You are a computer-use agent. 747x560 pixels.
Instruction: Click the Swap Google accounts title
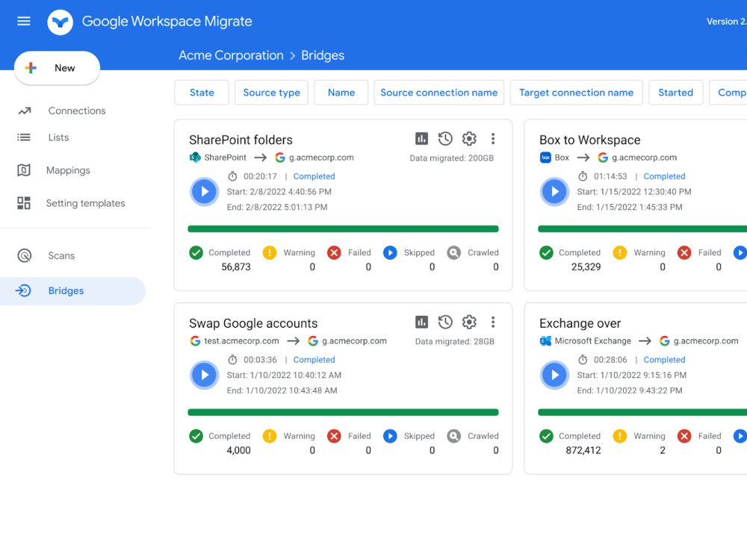[x=253, y=323]
